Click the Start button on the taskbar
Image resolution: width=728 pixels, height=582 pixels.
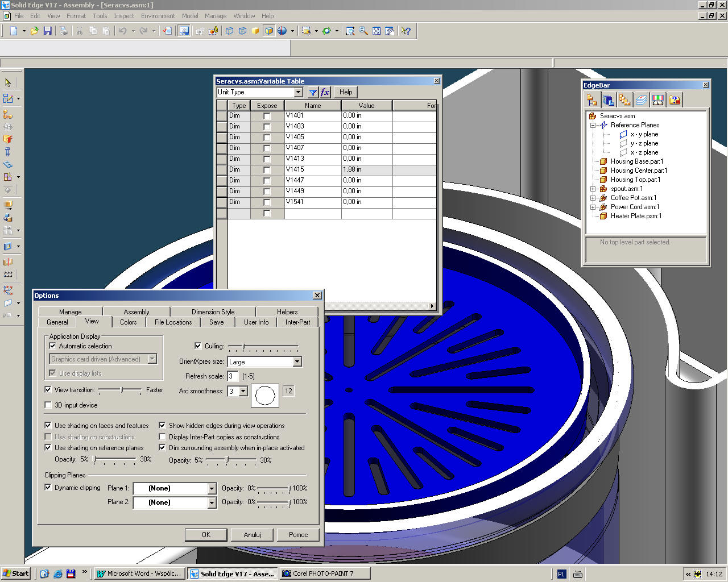[16, 573]
